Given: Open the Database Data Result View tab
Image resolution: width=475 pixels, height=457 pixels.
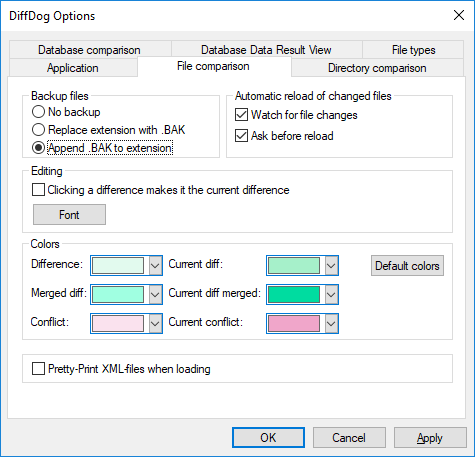Looking at the screenshot, I should click(x=266, y=50).
